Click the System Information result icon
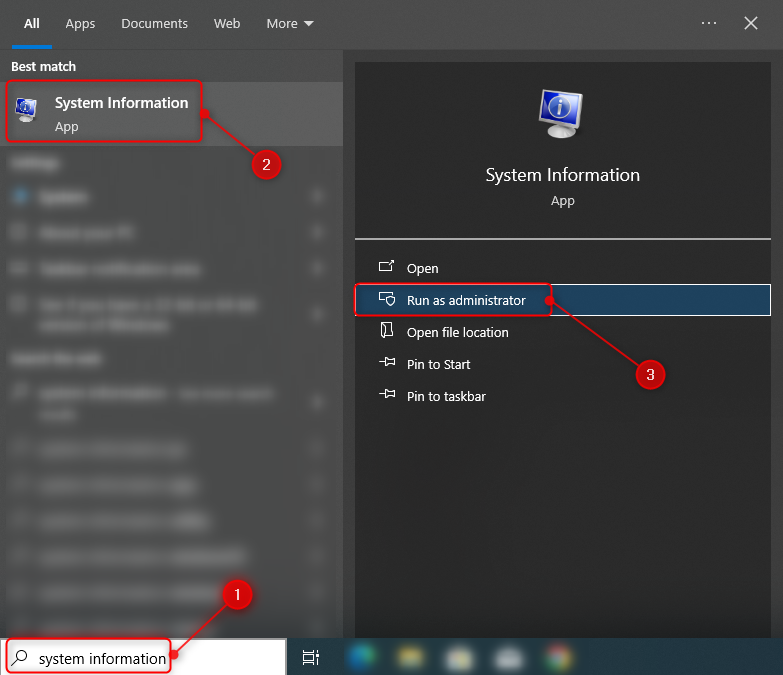This screenshot has width=783, height=675. [x=26, y=110]
